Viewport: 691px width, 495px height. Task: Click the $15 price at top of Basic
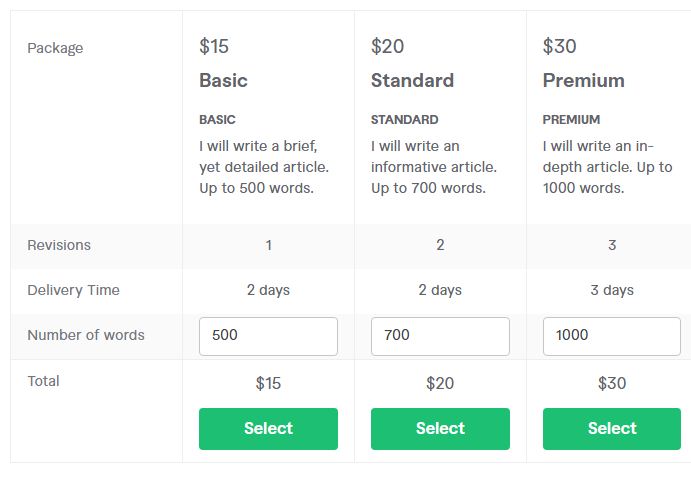point(214,46)
